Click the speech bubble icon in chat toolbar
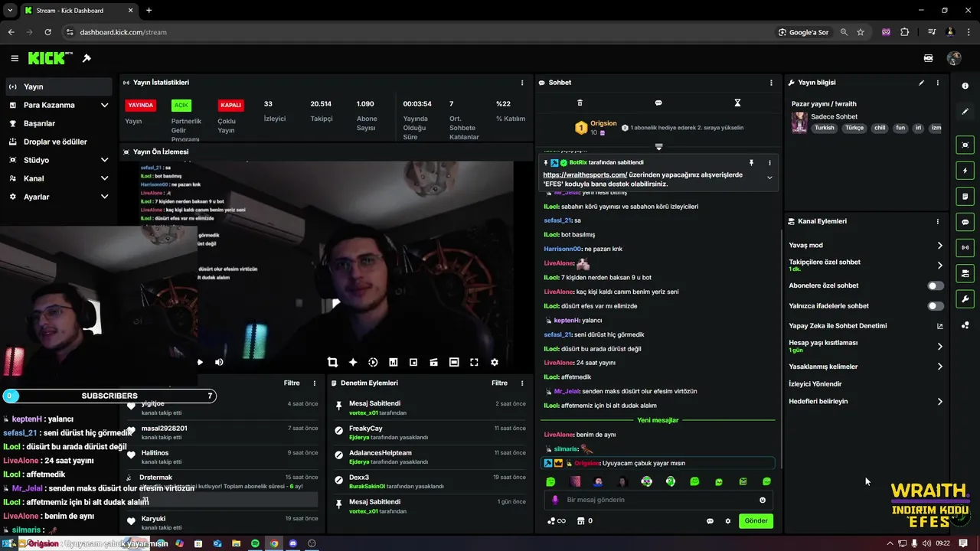The width and height of the screenshot is (980, 551). pos(658,103)
